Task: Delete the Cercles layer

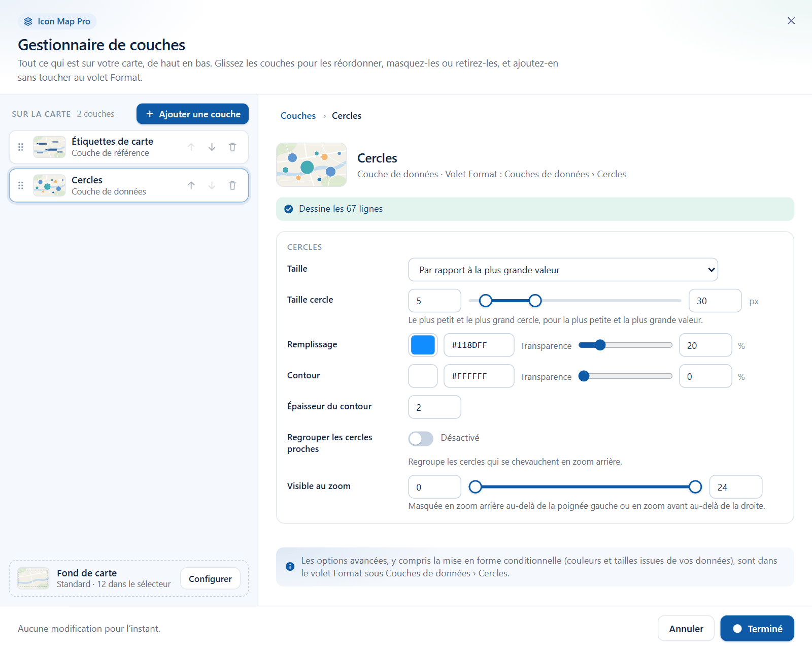Action: 232,186
